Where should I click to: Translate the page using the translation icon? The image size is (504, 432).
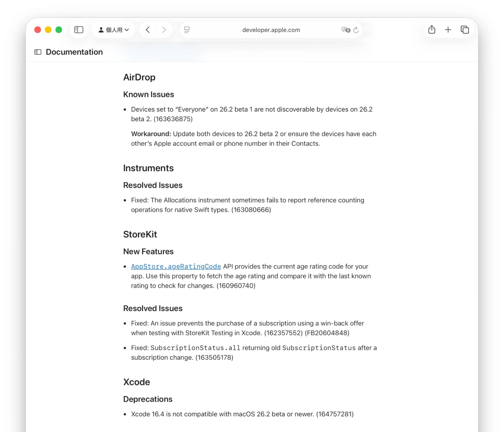(x=345, y=30)
